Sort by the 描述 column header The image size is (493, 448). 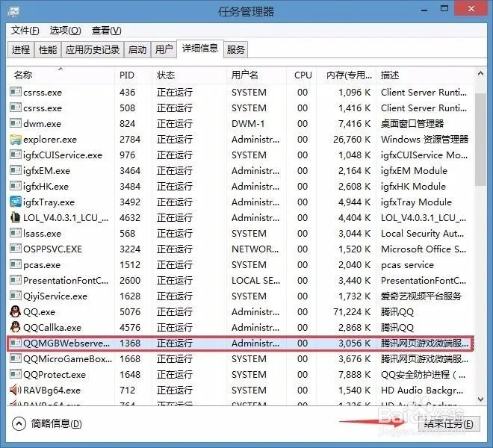click(x=424, y=75)
